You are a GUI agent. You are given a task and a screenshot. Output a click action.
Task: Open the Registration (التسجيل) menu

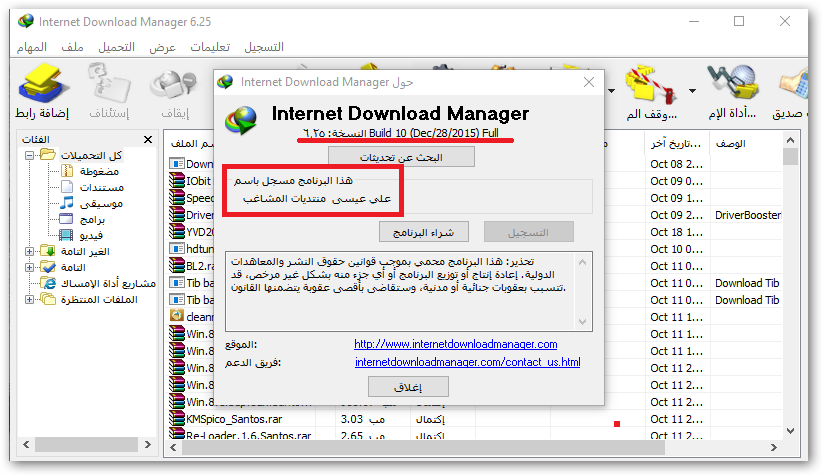(264, 47)
